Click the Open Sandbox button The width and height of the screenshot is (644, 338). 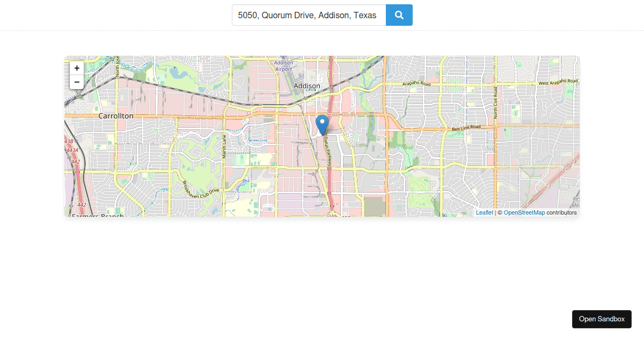[x=602, y=319]
